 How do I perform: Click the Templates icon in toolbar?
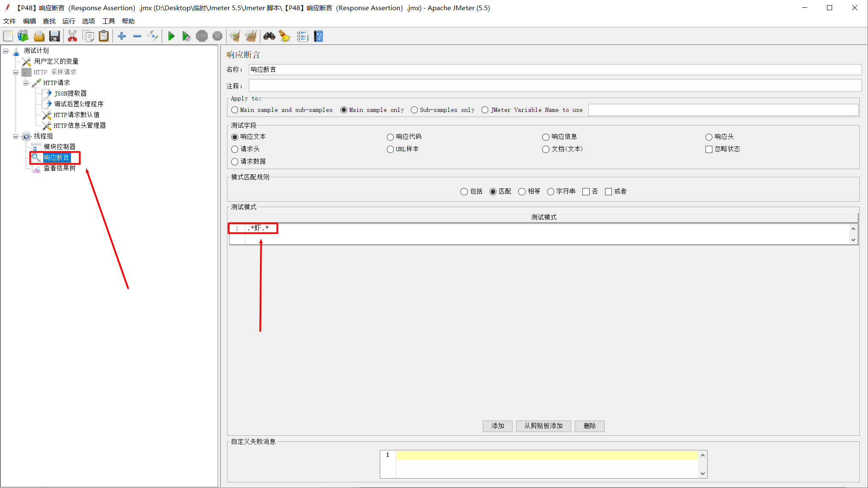(x=23, y=36)
